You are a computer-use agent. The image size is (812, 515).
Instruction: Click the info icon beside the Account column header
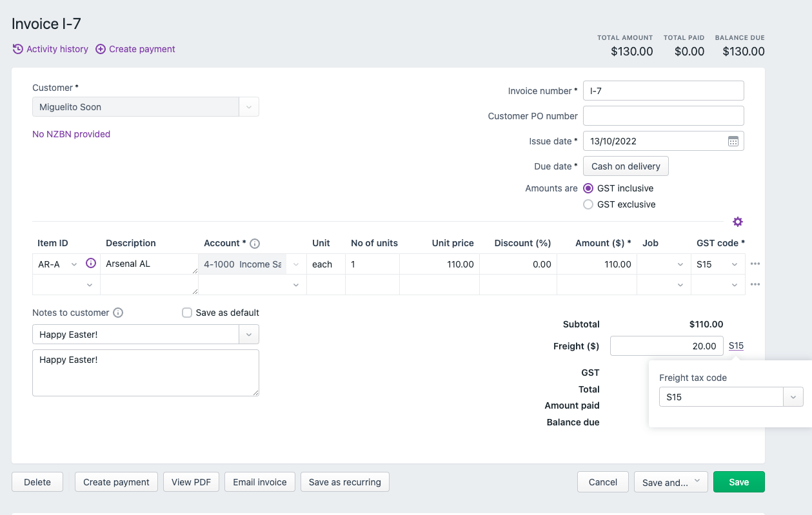pos(254,243)
